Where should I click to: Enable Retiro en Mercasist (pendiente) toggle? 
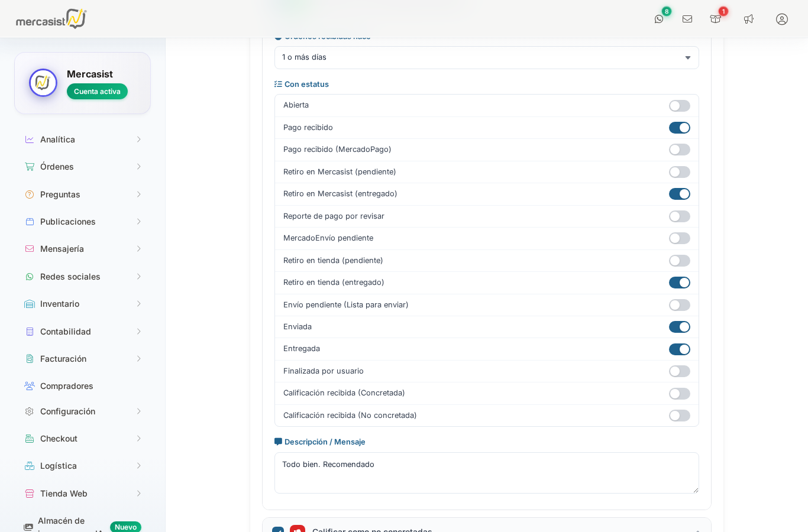click(680, 172)
